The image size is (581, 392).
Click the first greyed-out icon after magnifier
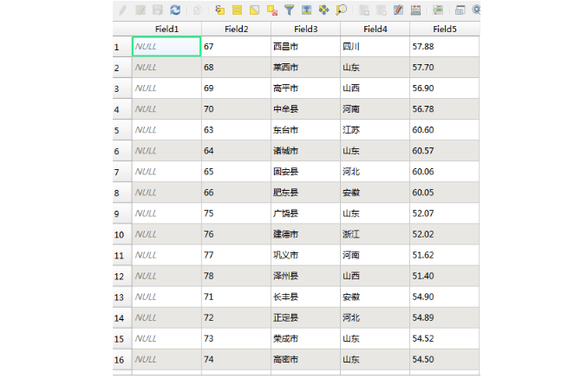364,10
